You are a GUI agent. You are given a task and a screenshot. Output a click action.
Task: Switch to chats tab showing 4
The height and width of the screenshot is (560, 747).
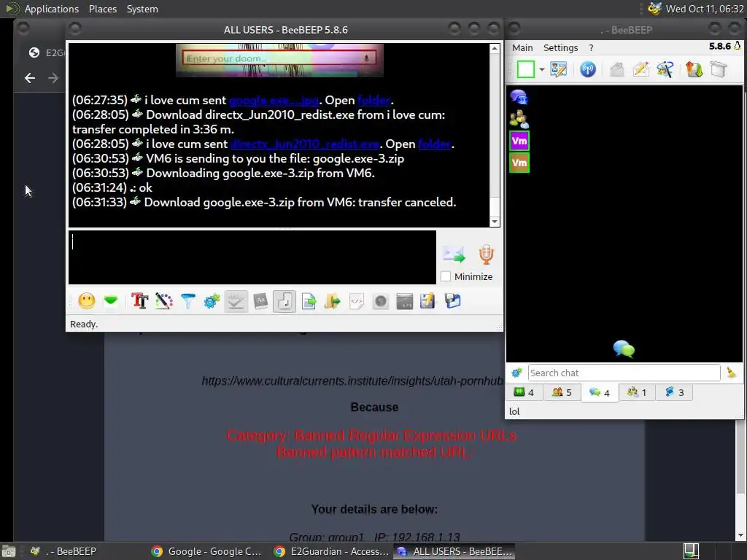[600, 392]
